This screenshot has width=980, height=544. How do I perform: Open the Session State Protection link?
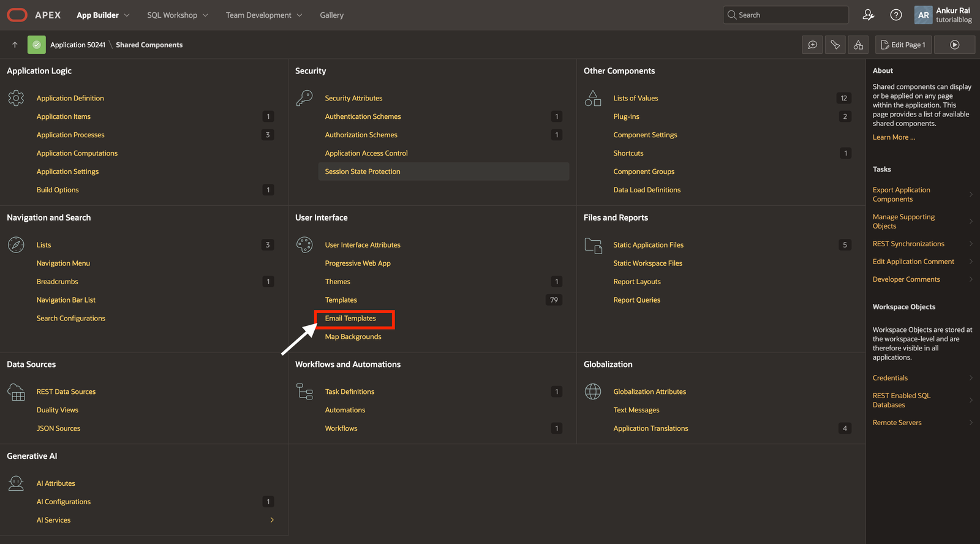coord(363,172)
